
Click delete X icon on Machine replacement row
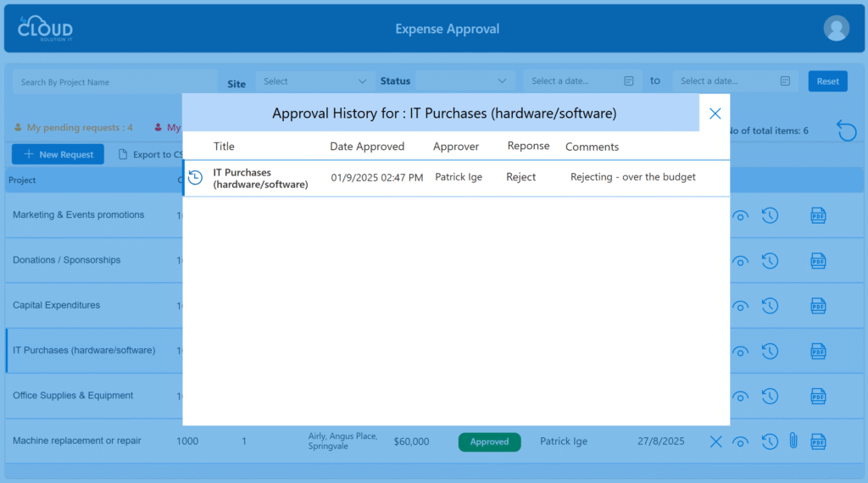click(715, 441)
